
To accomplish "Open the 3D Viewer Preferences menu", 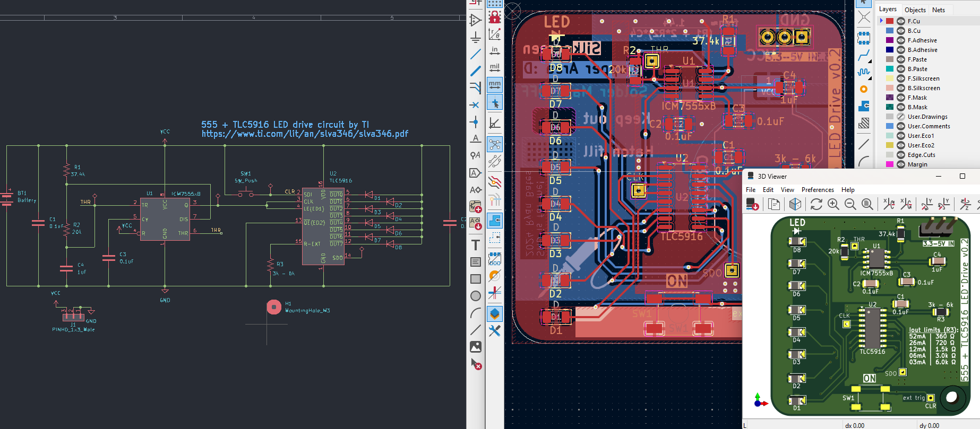I will (818, 190).
